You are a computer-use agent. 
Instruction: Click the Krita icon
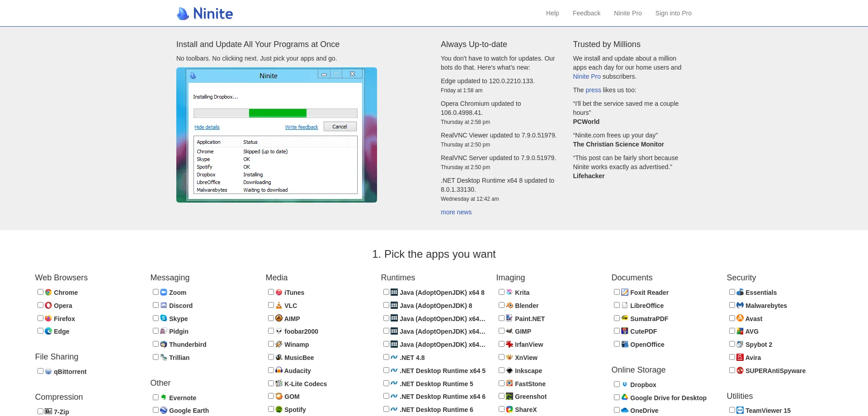tap(509, 293)
